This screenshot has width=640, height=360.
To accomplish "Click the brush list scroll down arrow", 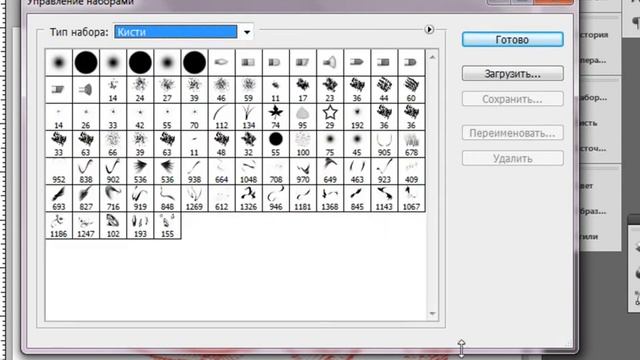I will [432, 314].
